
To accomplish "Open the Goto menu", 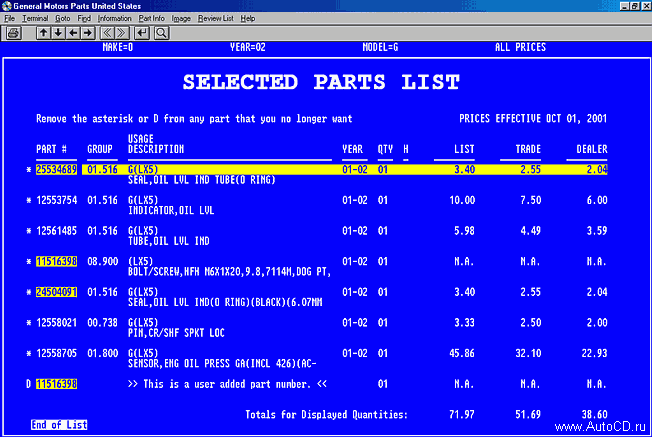I will (x=62, y=18).
